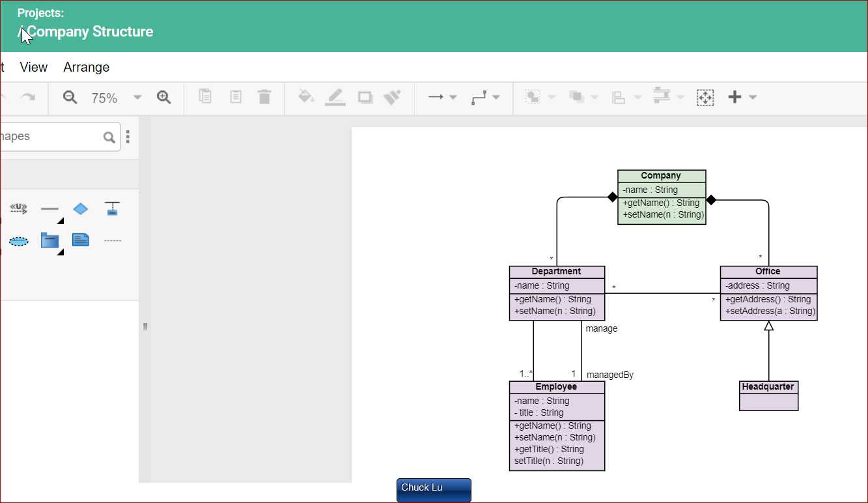Expand the send-to-back dropdown arrow
Viewport: 868px width, 503px height.
coord(595,98)
